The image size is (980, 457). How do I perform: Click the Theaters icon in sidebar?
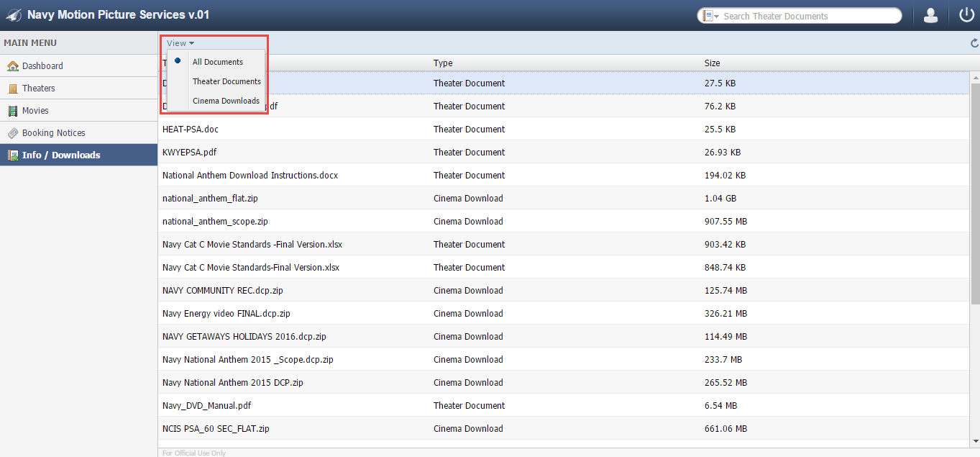coord(13,89)
